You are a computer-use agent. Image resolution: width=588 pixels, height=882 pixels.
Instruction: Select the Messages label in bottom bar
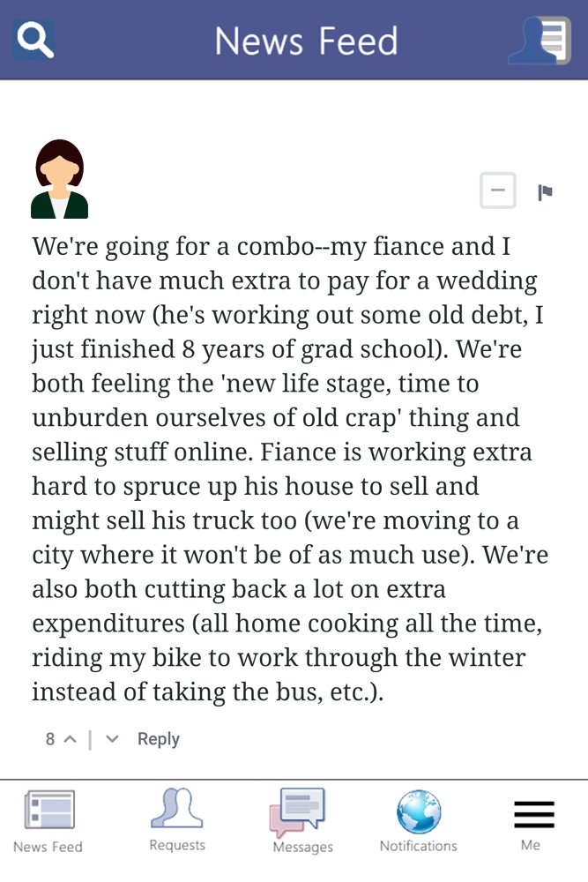click(303, 847)
